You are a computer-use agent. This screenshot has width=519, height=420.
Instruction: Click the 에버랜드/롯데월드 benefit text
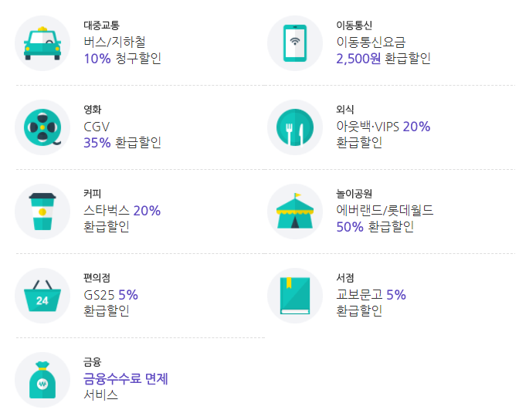click(x=385, y=210)
